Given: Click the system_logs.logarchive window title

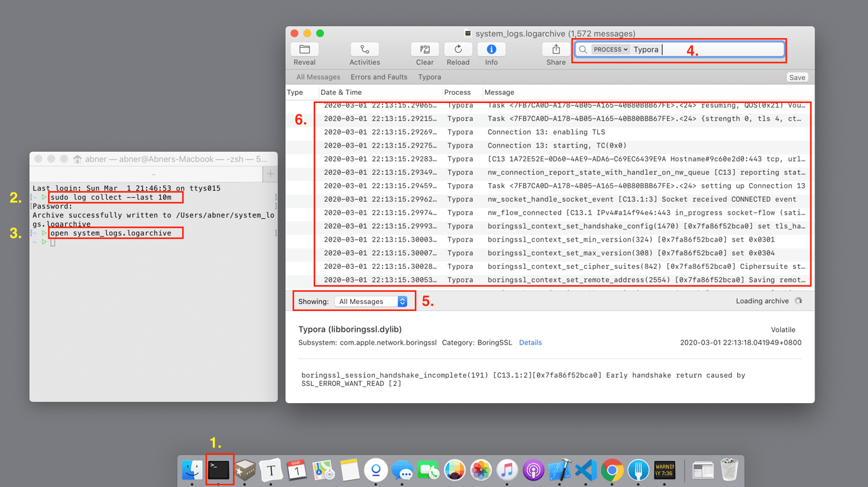Looking at the screenshot, I should pos(555,34).
